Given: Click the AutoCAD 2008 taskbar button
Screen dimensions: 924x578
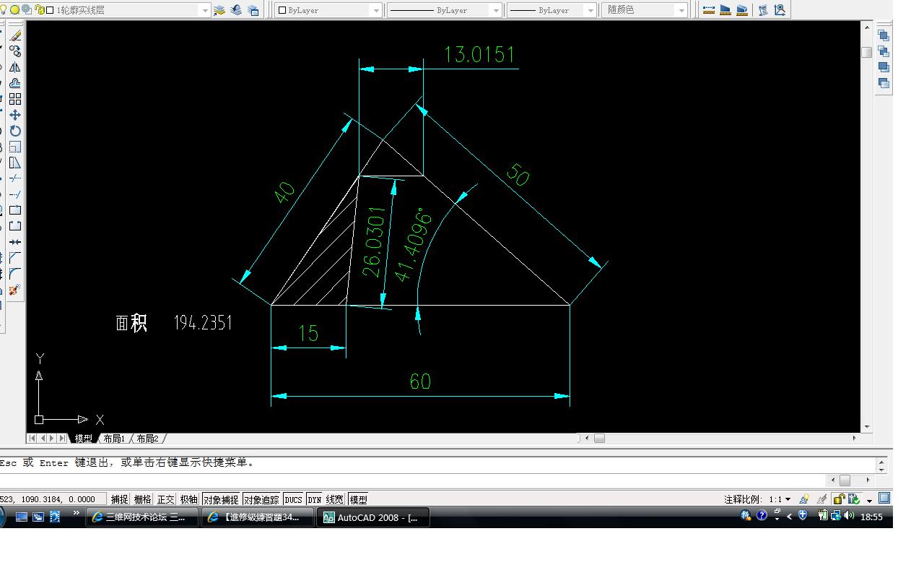Looking at the screenshot, I should (373, 517).
